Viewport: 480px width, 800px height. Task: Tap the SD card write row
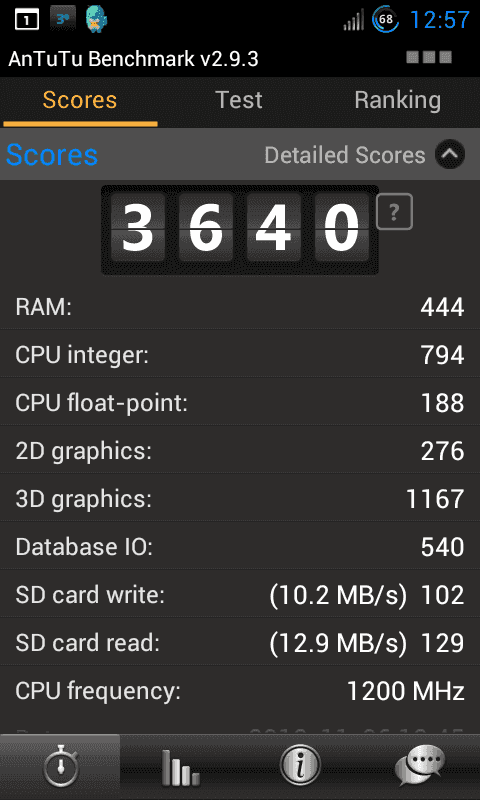[240, 594]
